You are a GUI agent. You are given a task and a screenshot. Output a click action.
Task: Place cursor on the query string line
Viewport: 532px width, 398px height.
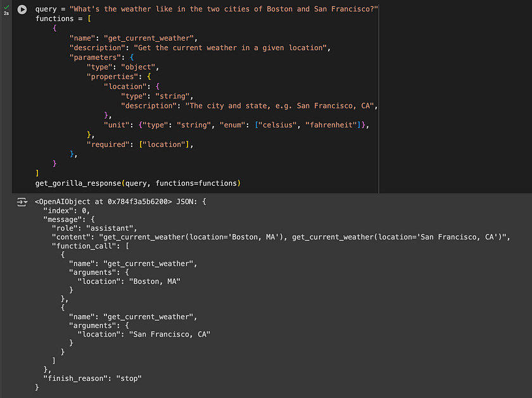[x=206, y=9]
